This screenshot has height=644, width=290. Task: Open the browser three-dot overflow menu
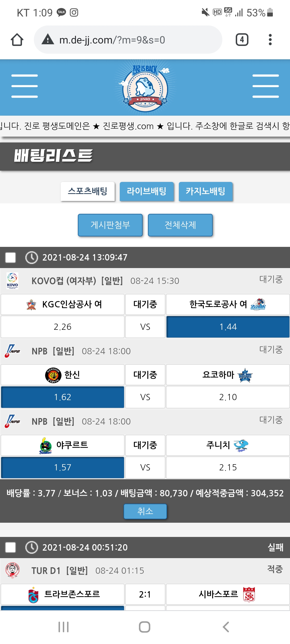point(270,40)
